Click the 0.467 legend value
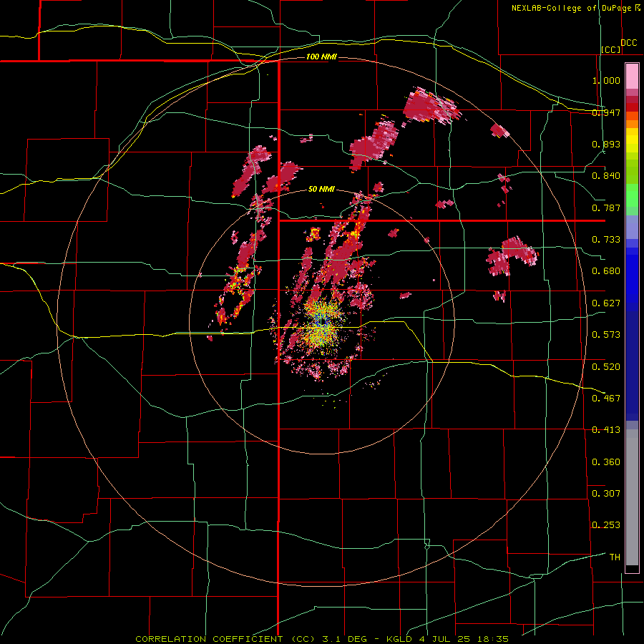This screenshot has height=644, width=644. click(606, 398)
